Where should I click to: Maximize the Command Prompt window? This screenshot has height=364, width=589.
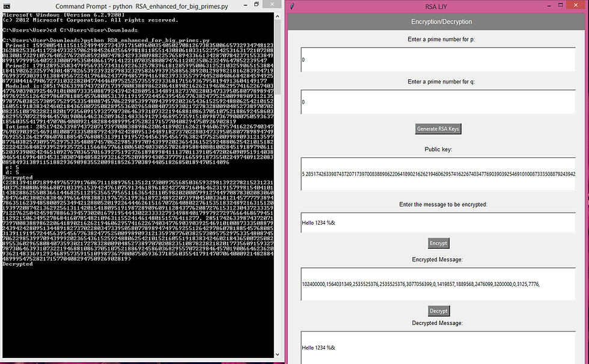257,5
